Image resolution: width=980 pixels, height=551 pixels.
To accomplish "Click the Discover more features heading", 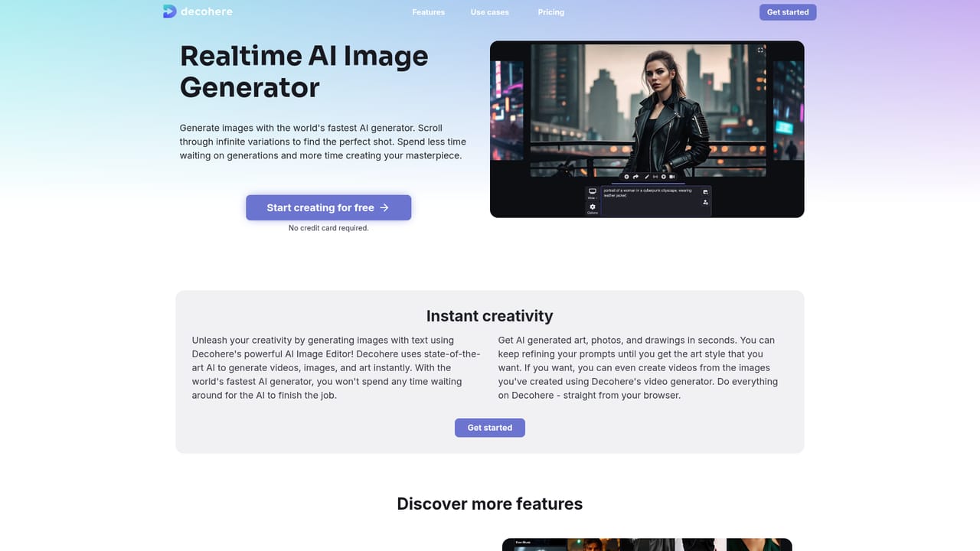I will click(490, 504).
